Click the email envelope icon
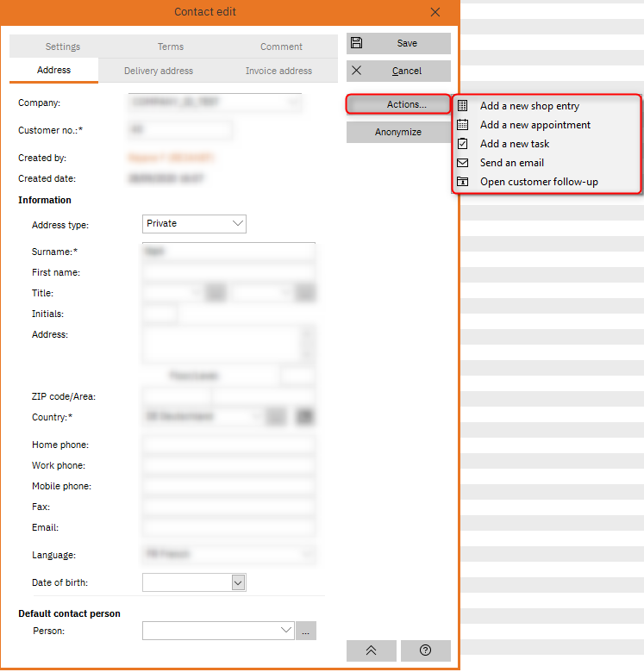Screen dimensions: 644x672 click(462, 163)
